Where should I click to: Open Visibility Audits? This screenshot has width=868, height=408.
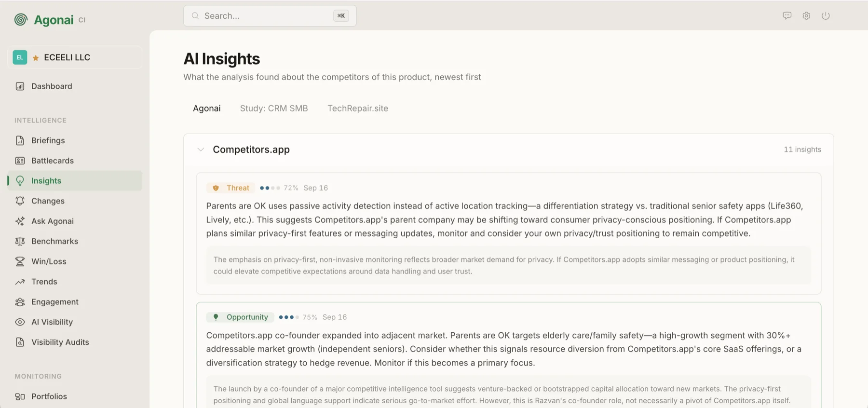click(x=75, y=342)
